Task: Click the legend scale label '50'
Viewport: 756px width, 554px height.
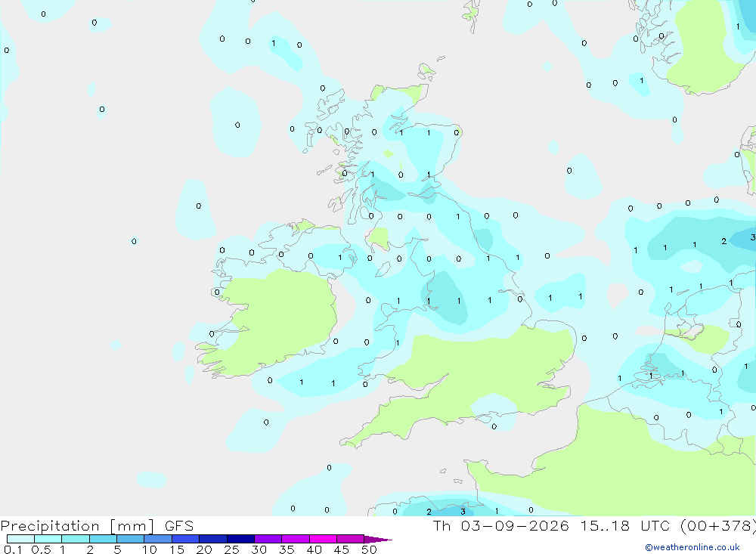Action: click(369, 549)
